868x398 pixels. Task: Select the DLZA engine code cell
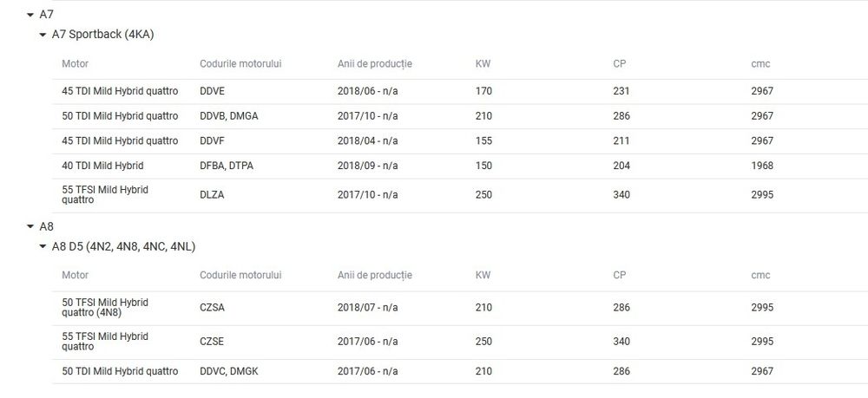212,195
